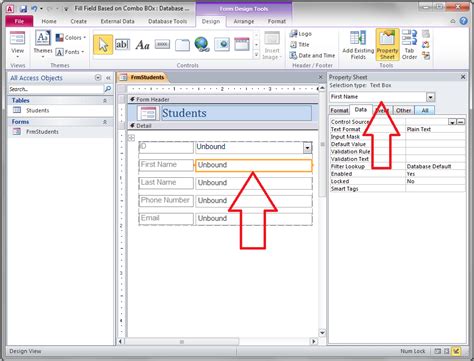Switch to the Create ribbon tab
Viewport: 474px width, 361px height.
click(78, 21)
